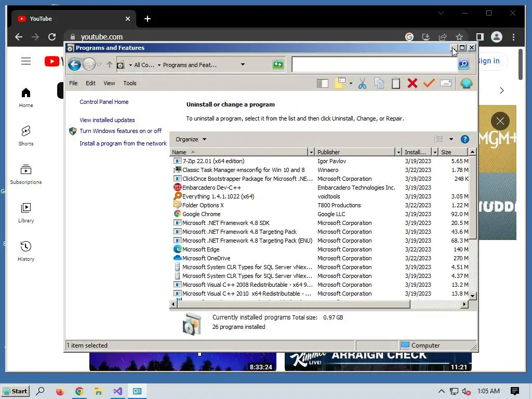Open the Installed On column filter dropdown
This screenshot has height=399, width=532.
(435, 152)
